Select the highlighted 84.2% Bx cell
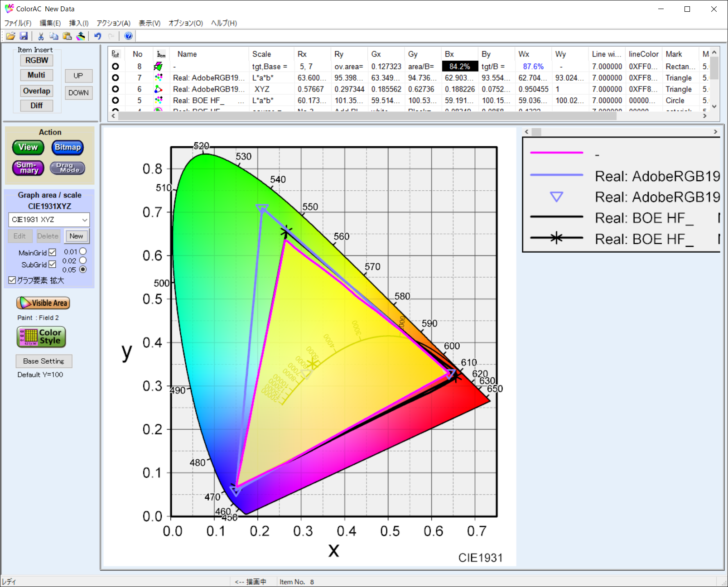The width and height of the screenshot is (728, 587). (460, 67)
